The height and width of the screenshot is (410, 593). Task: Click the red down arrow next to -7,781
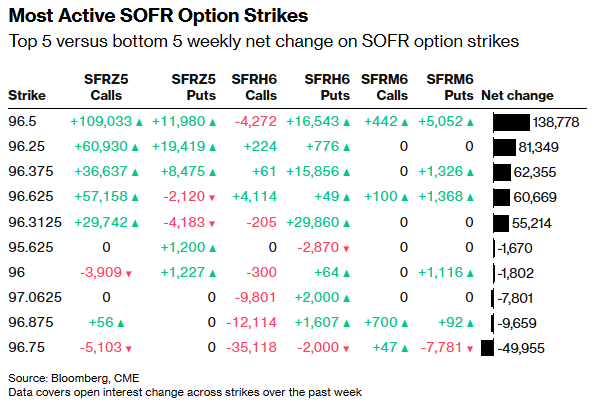[x=470, y=349]
